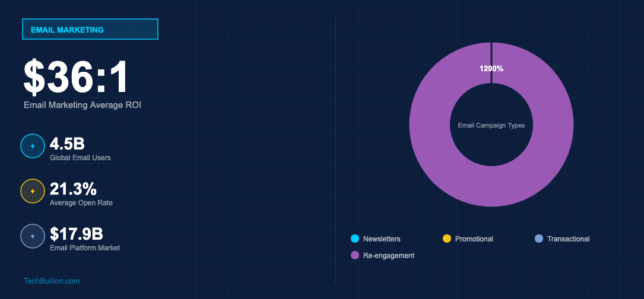This screenshot has width=644, height=299.
Task: Click the cyan icon beside Global Email Users
Action: point(32,146)
